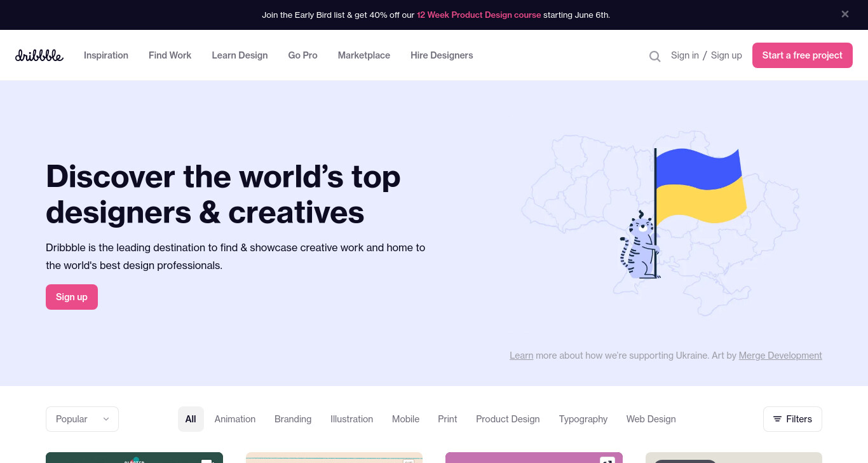Image resolution: width=868 pixels, height=463 pixels.
Task: Click the Ukraine flag tiger illustration
Action: coord(661,223)
